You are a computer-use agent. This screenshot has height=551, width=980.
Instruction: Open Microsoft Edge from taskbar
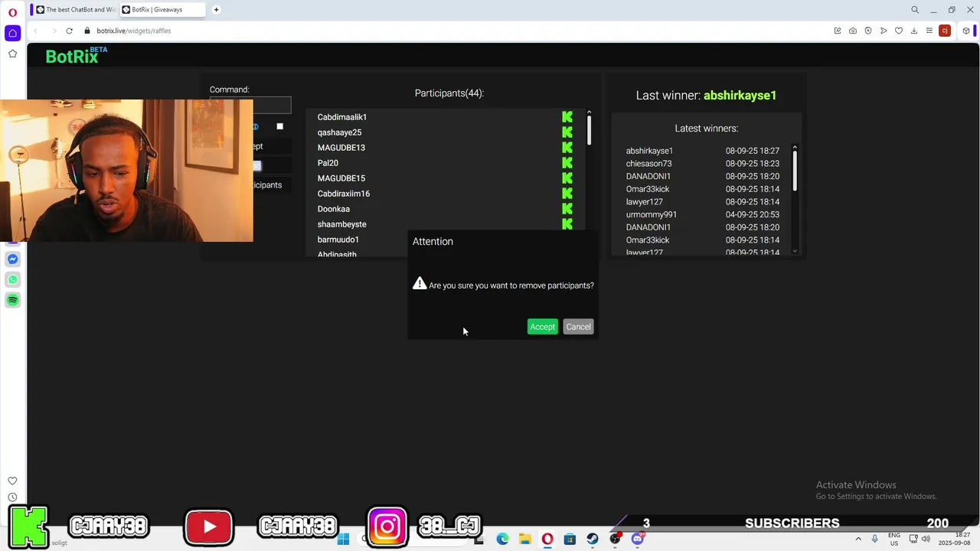click(502, 539)
